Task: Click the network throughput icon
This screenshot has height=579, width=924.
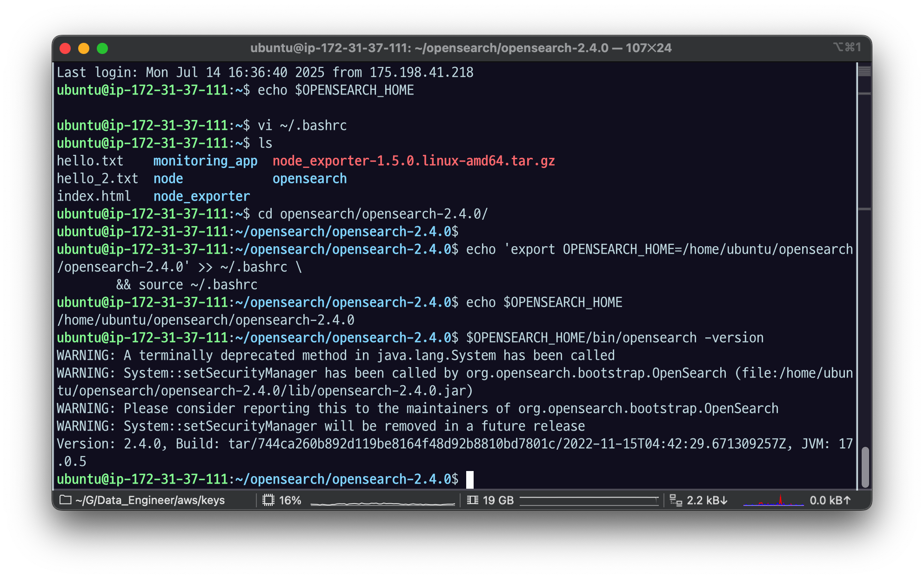Action: 676,500
